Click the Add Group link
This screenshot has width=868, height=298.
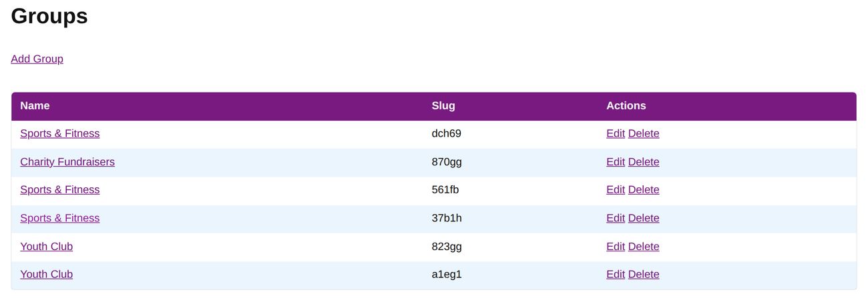[x=37, y=59]
